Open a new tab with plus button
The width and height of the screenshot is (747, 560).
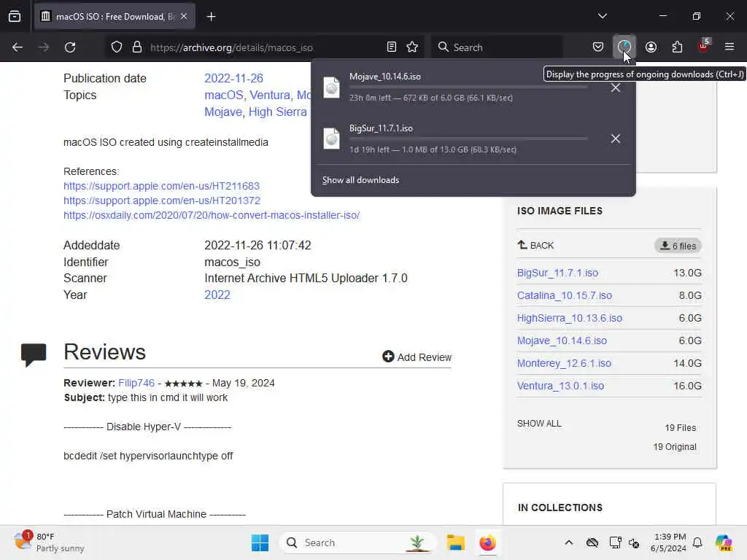(211, 17)
